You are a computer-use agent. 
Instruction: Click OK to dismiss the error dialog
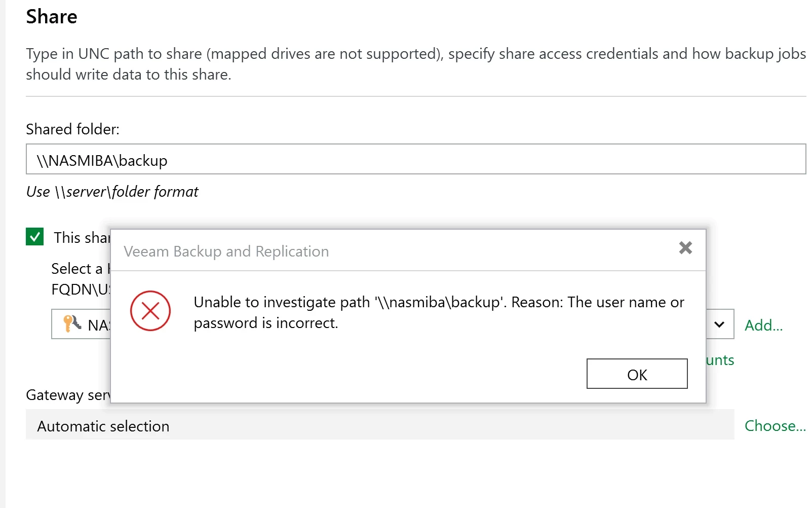(x=637, y=374)
